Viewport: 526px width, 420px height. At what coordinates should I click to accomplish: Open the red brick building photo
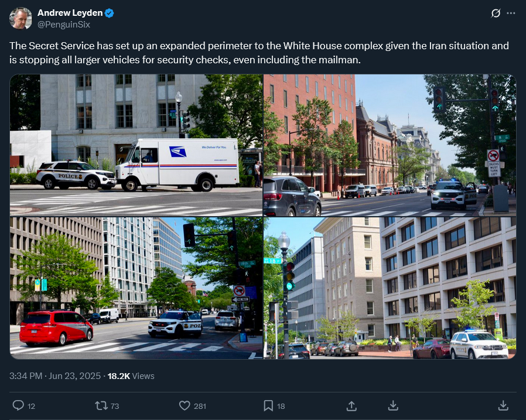pyautogui.click(x=390, y=145)
